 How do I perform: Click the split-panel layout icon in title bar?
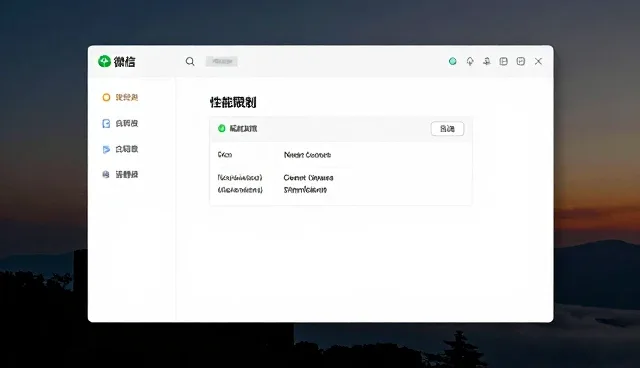tap(504, 61)
